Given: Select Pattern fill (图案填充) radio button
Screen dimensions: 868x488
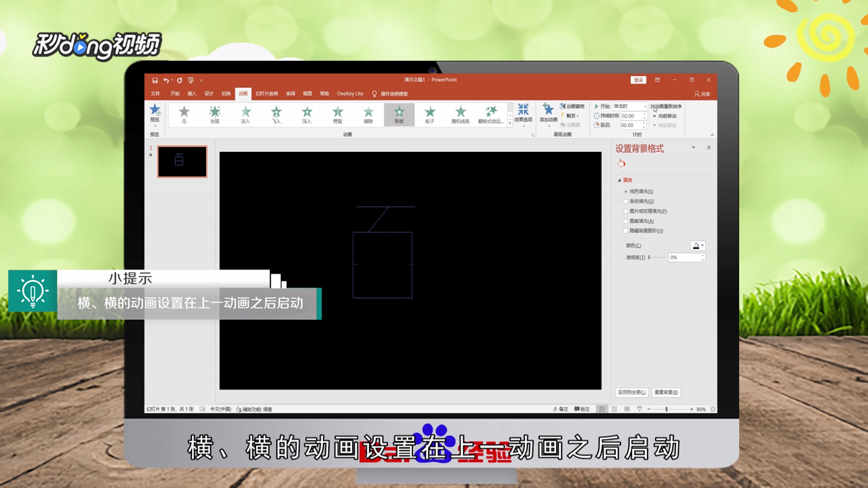Looking at the screenshot, I should (626, 221).
